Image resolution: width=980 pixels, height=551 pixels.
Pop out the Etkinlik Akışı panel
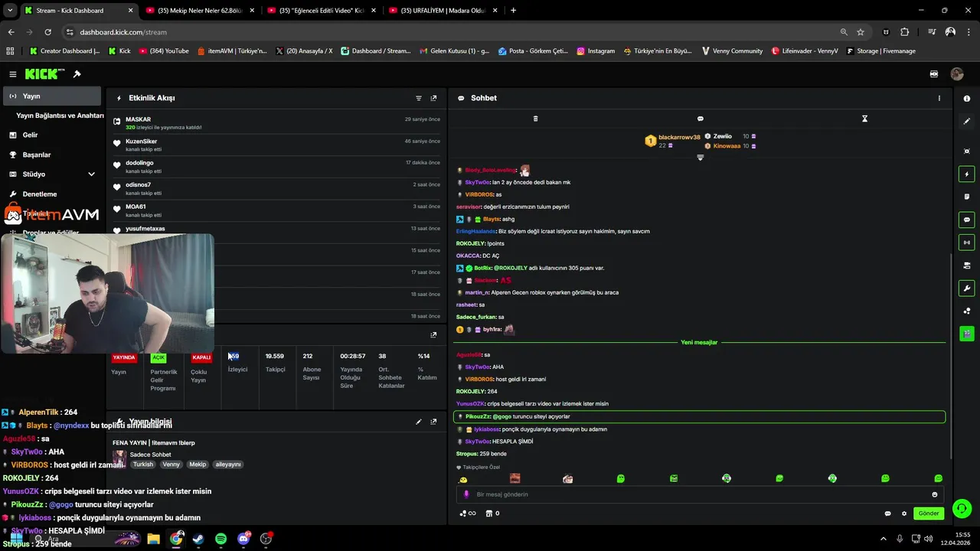(x=433, y=98)
